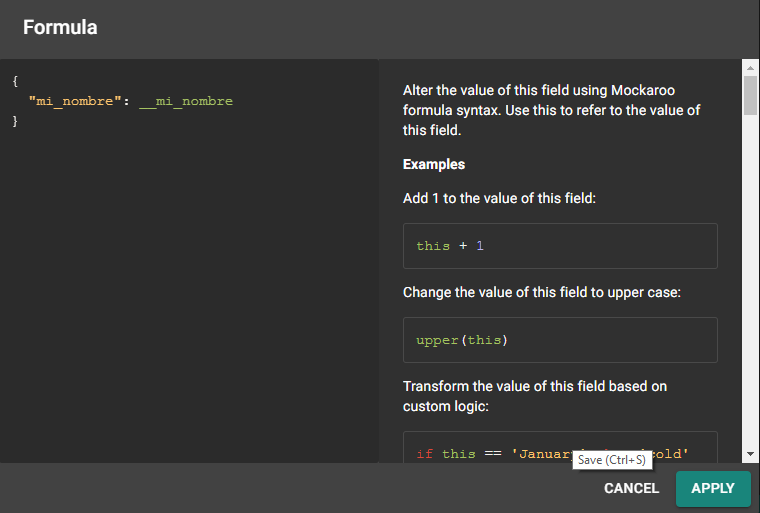Image resolution: width=760 pixels, height=513 pixels.
Task: Click the help panel scrollbar up arrow
Action: (x=750, y=67)
